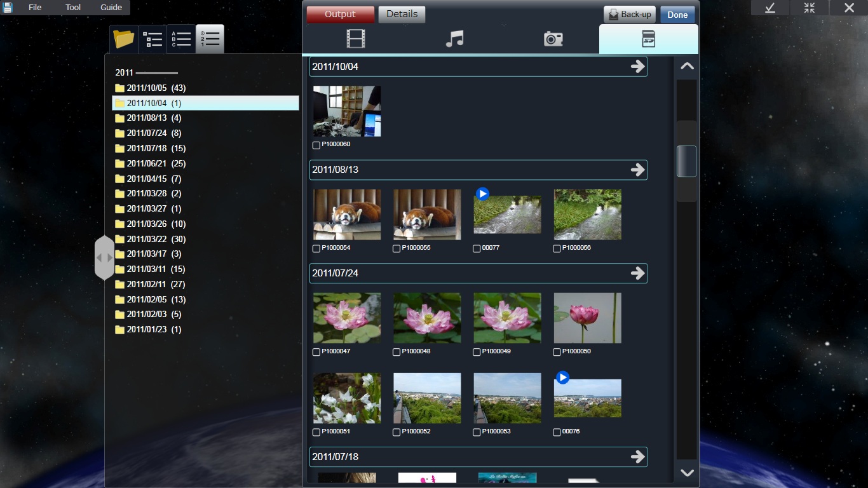Check the 00077 video checkbox
Viewport: 868px width, 488px height.
click(477, 248)
